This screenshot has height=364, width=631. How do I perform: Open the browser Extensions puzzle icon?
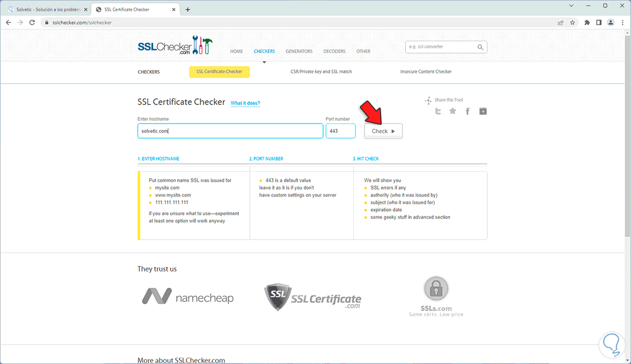click(587, 23)
